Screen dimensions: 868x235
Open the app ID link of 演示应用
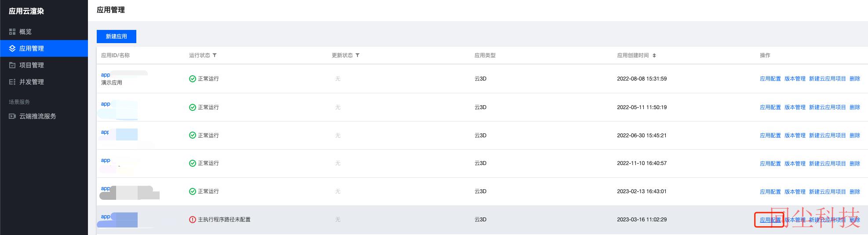(106, 75)
